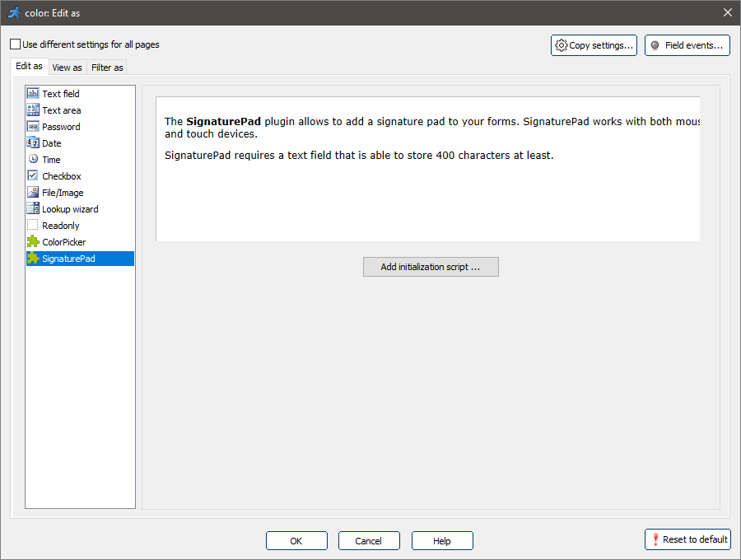The width and height of the screenshot is (741, 560).
Task: Click the Edit as tab
Action: click(29, 66)
